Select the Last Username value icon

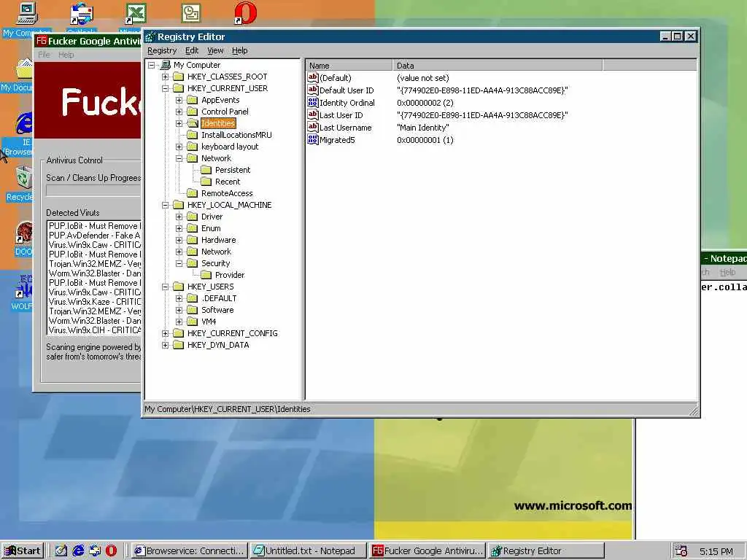pos(313,127)
